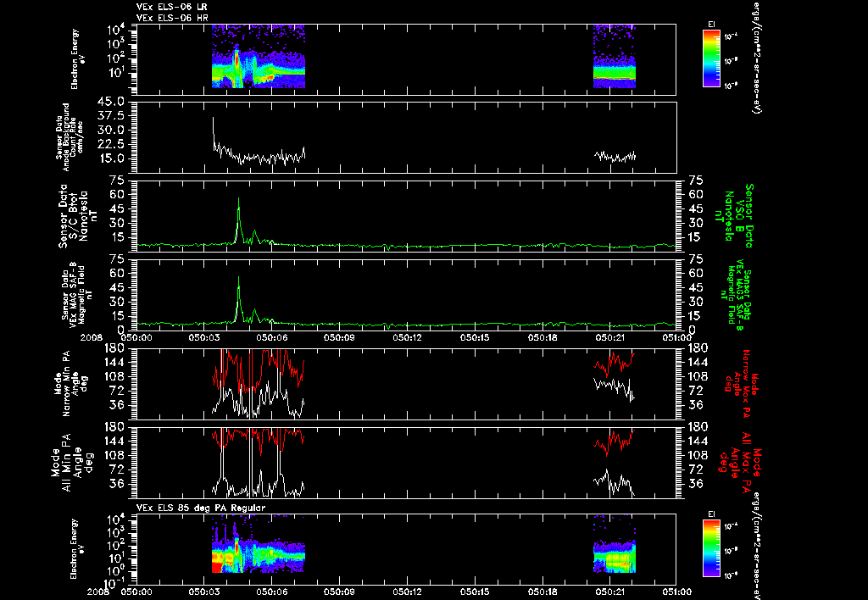Click the 15.0 tick on count rate axis

(111, 158)
